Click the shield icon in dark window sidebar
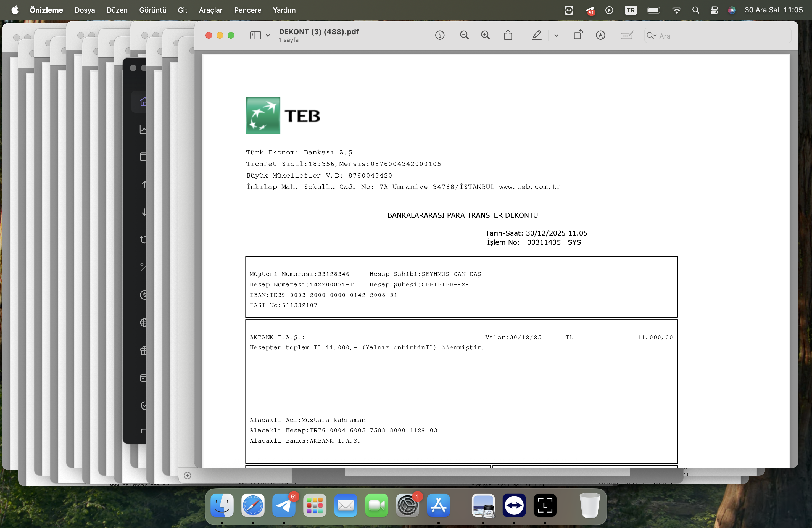Image resolution: width=812 pixels, height=528 pixels. [144, 405]
